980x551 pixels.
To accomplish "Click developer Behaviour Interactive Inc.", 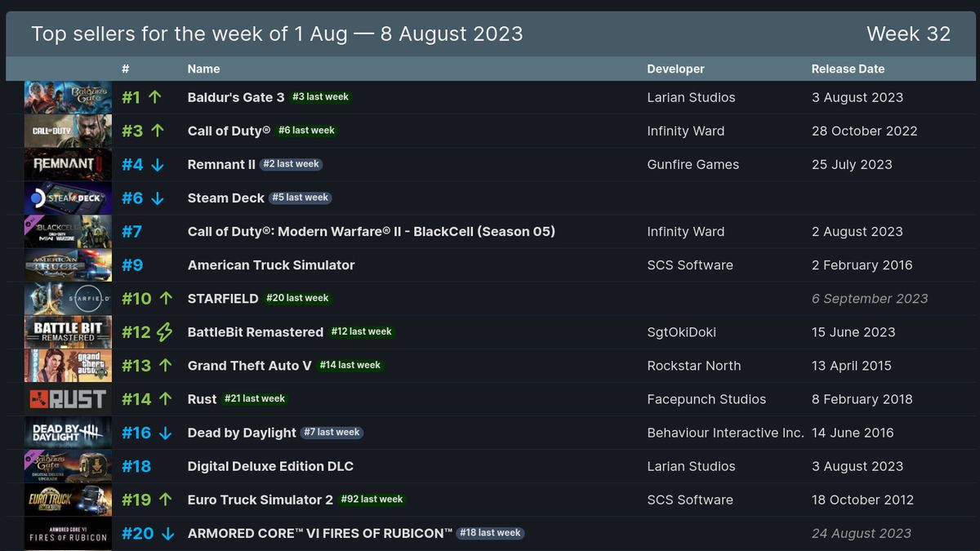I will 726,433.
